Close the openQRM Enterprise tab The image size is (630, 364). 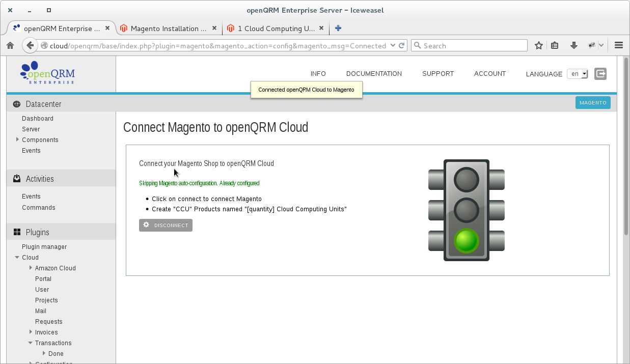107,29
